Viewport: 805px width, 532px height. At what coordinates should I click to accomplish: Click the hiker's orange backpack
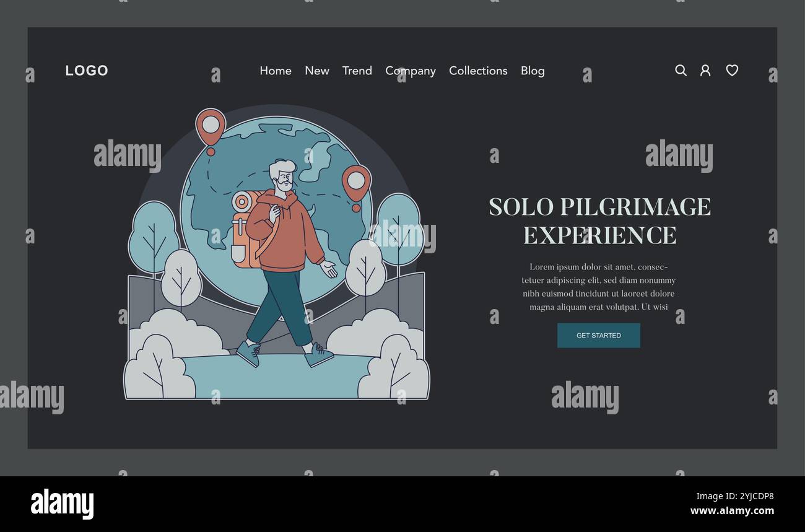click(246, 230)
